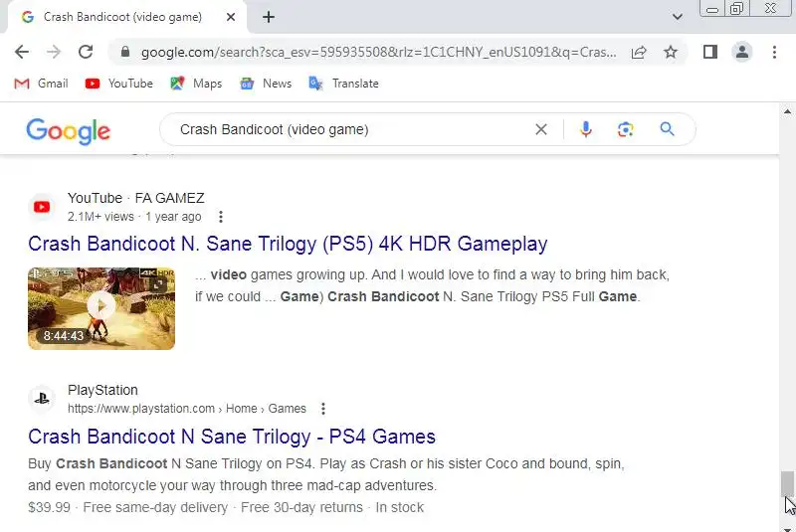This screenshot has width=796, height=532.
Task: View site information padlock icon
Action: point(125,52)
